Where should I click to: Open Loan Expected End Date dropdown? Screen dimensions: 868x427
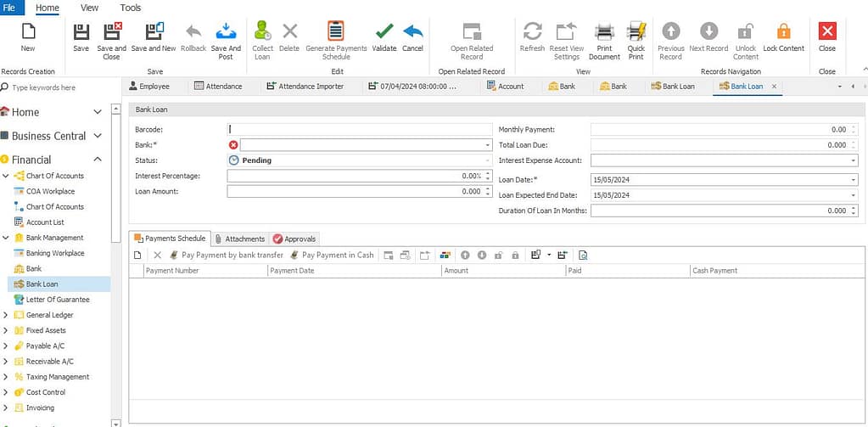tap(854, 195)
